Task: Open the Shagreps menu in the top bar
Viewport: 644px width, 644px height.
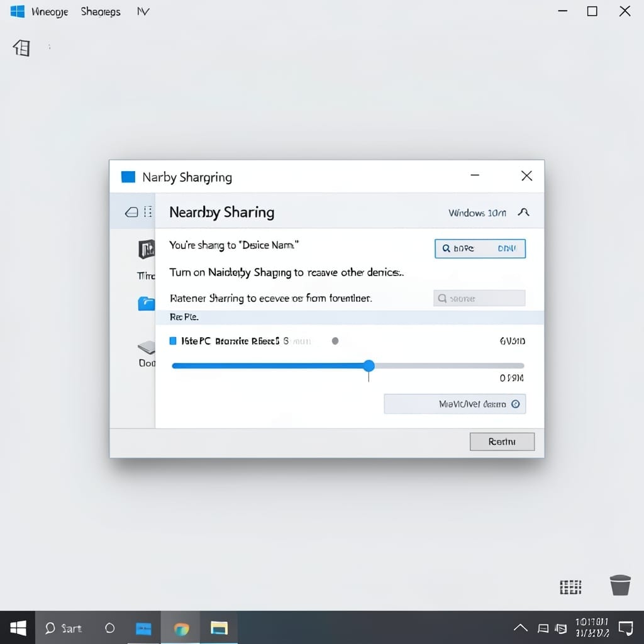Action: click(101, 11)
